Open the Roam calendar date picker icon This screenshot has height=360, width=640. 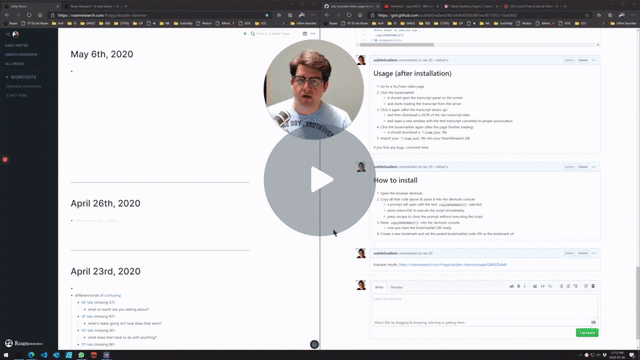coord(305,33)
